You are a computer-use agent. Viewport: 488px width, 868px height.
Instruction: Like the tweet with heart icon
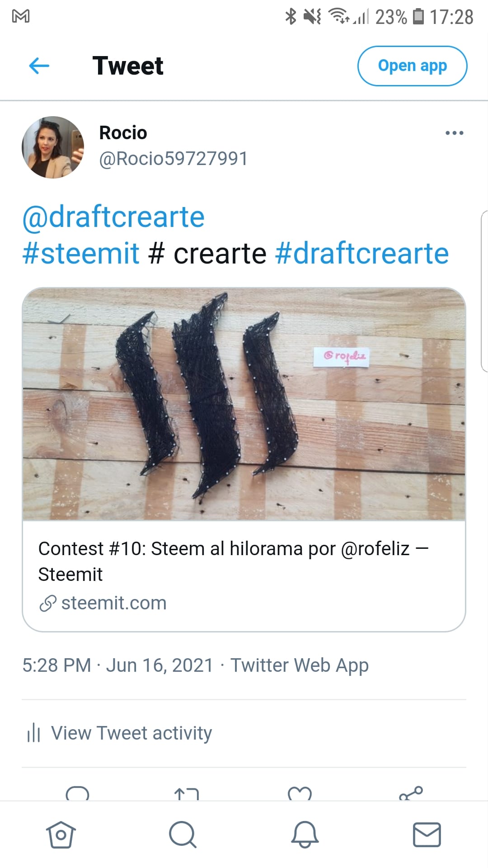[x=300, y=794]
